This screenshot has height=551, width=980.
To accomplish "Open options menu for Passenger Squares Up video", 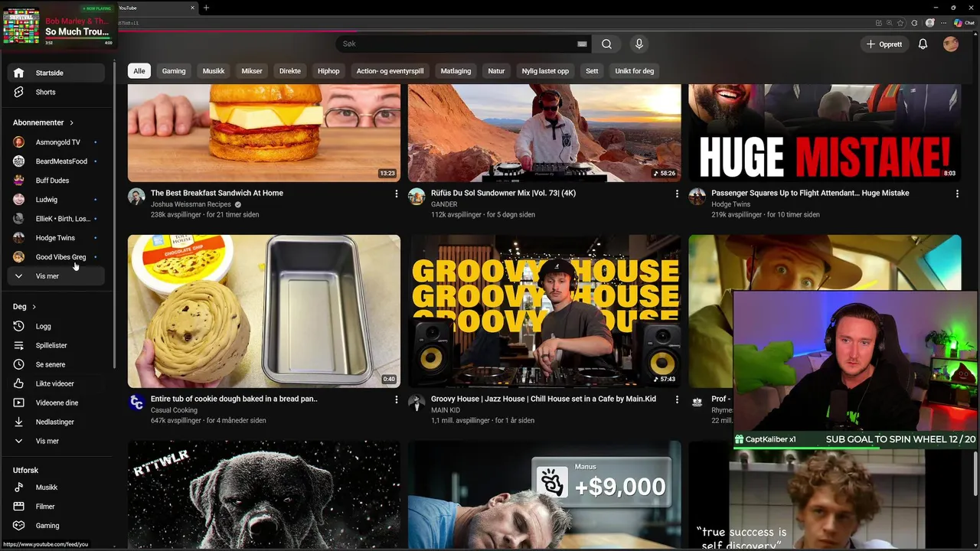I will tap(956, 194).
